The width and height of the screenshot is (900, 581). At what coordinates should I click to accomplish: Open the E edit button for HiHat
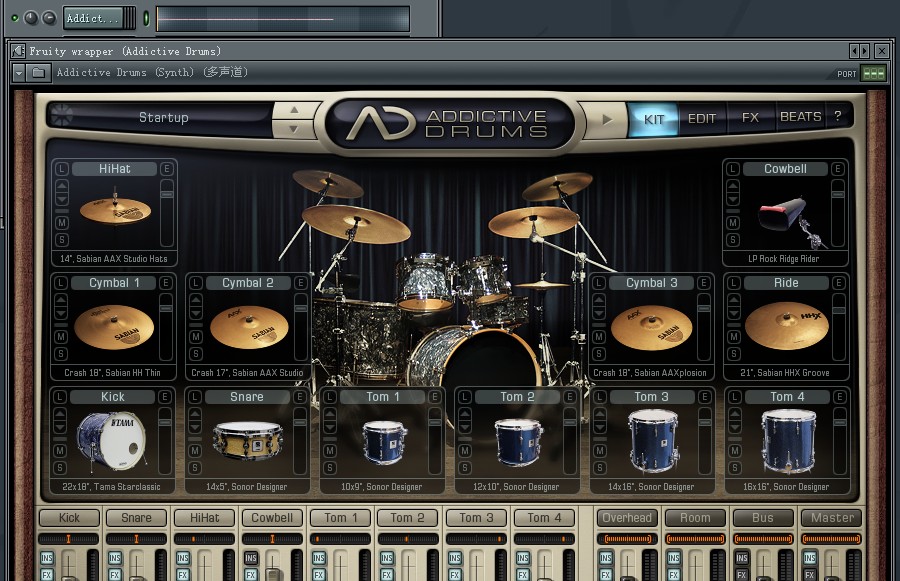tap(166, 169)
